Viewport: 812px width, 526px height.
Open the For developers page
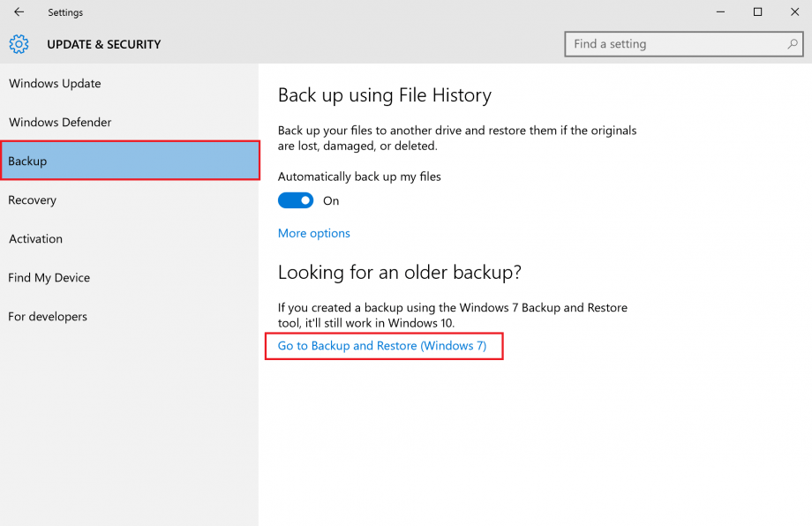48,317
